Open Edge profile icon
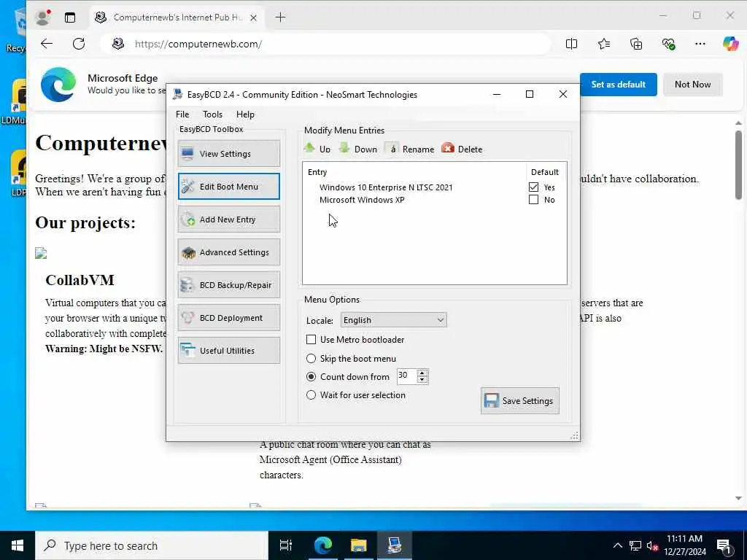 coord(42,17)
